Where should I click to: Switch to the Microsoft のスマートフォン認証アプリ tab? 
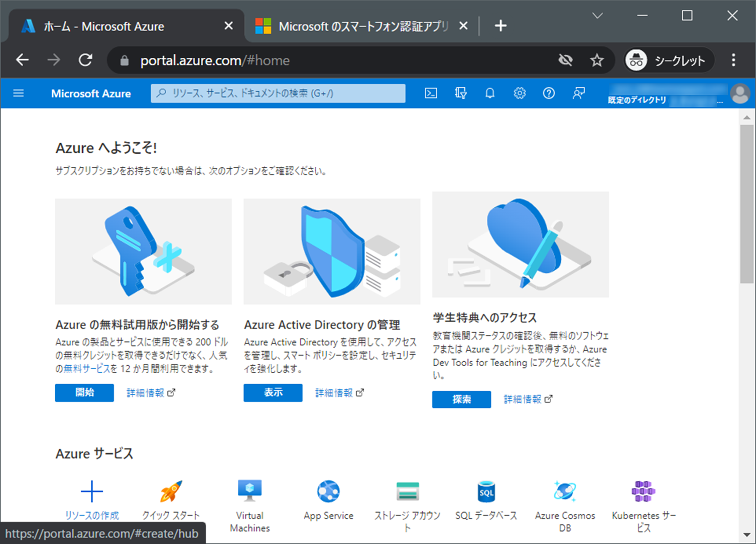pyautogui.click(x=361, y=26)
